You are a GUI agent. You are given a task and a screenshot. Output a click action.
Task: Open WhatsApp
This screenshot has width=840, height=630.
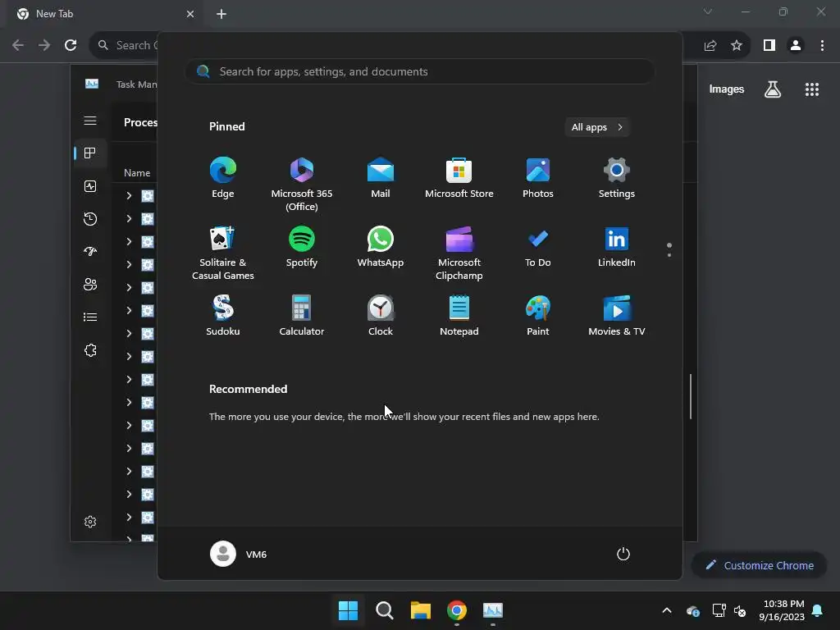381,247
